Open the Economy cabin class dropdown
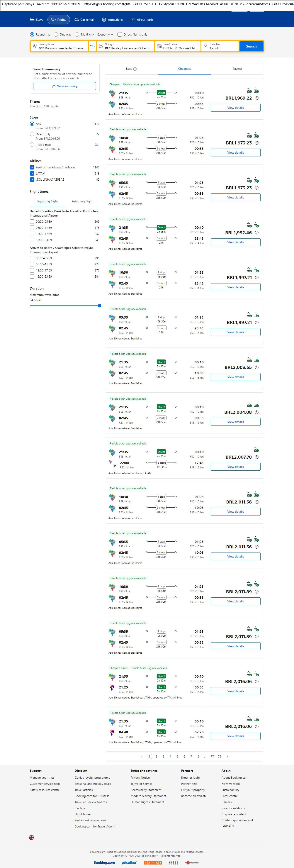This screenshot has width=294, height=868. click(x=105, y=34)
